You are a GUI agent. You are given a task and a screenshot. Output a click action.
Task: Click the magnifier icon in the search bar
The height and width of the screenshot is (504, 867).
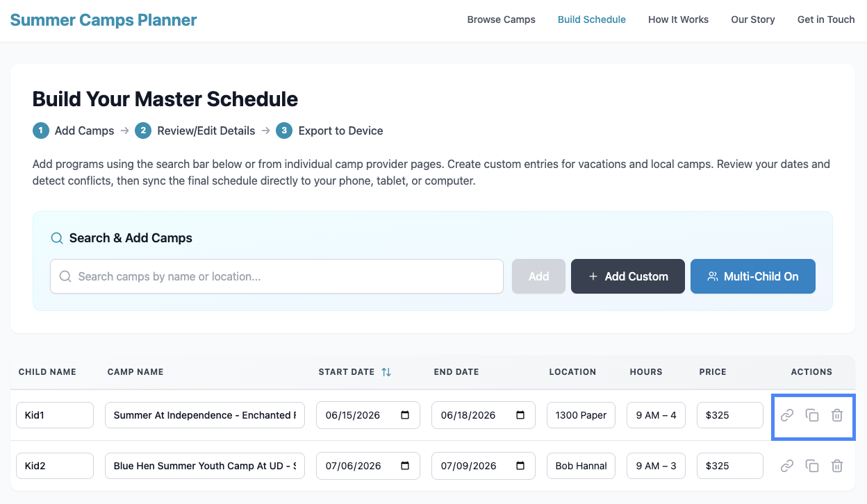click(65, 276)
